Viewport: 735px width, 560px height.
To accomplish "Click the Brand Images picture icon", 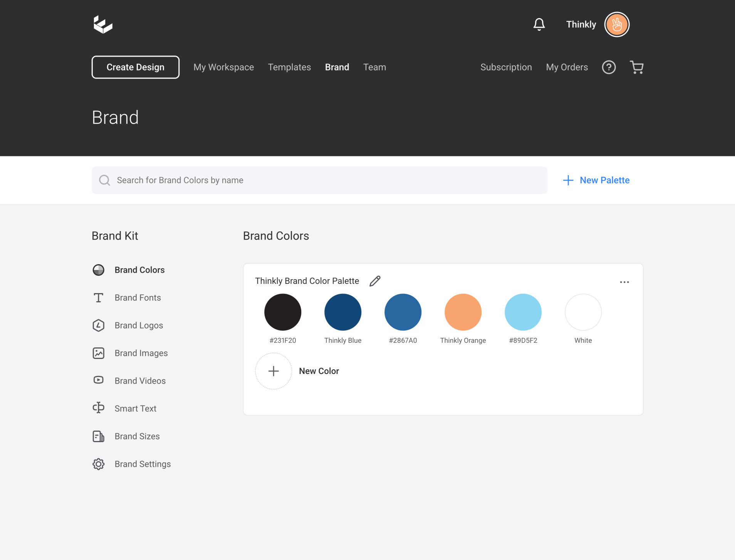I will 99,353.
